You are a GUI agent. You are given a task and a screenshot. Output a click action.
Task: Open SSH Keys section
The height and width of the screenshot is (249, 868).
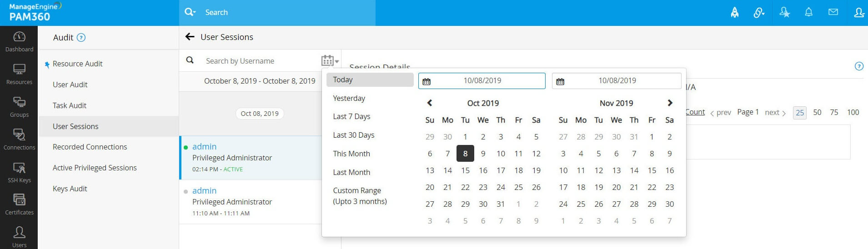pos(19,172)
